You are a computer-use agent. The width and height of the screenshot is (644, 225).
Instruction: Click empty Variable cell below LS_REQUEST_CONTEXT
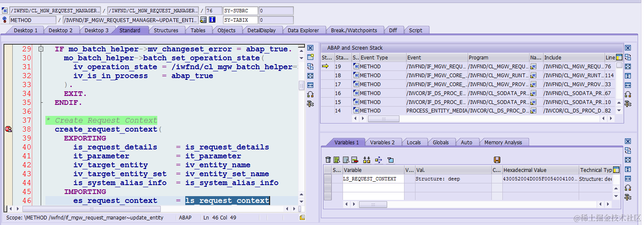[373, 187]
